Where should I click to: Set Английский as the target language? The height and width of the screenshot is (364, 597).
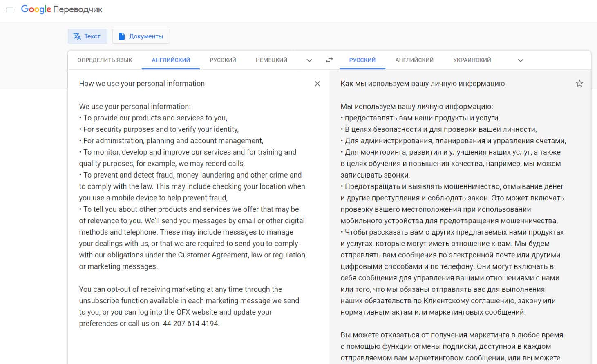coord(414,60)
